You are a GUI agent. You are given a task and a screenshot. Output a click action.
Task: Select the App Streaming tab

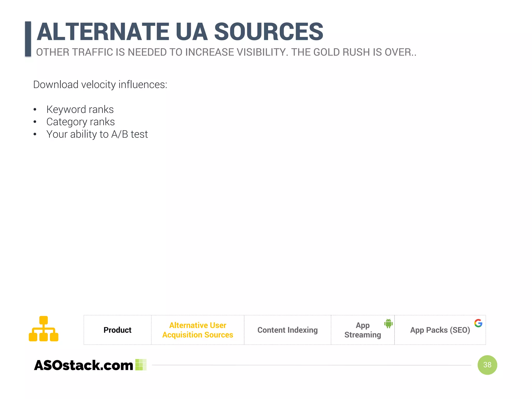[363, 330]
